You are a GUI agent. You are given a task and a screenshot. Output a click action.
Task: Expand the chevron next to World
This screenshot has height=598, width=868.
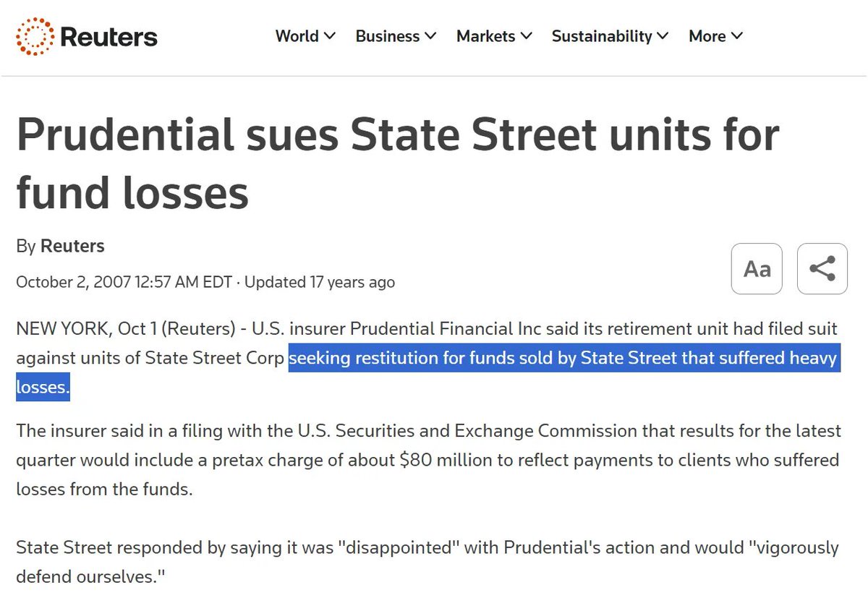[330, 36]
